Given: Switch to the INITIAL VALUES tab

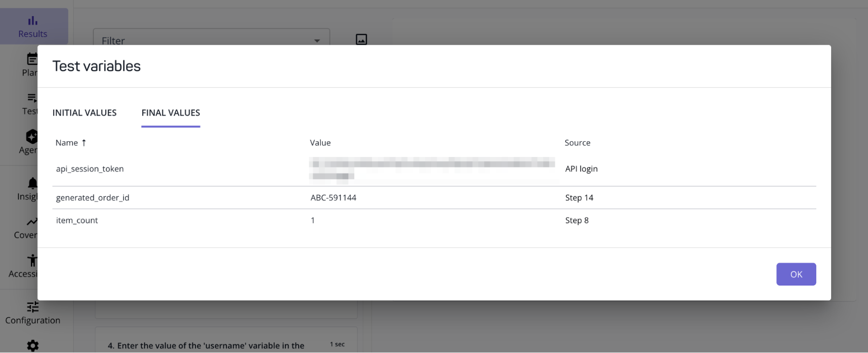Looking at the screenshot, I should click(x=85, y=113).
